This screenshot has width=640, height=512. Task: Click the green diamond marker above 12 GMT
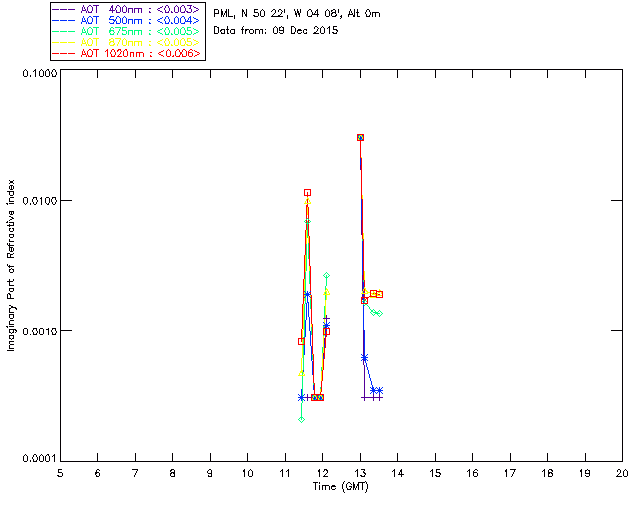click(x=326, y=276)
